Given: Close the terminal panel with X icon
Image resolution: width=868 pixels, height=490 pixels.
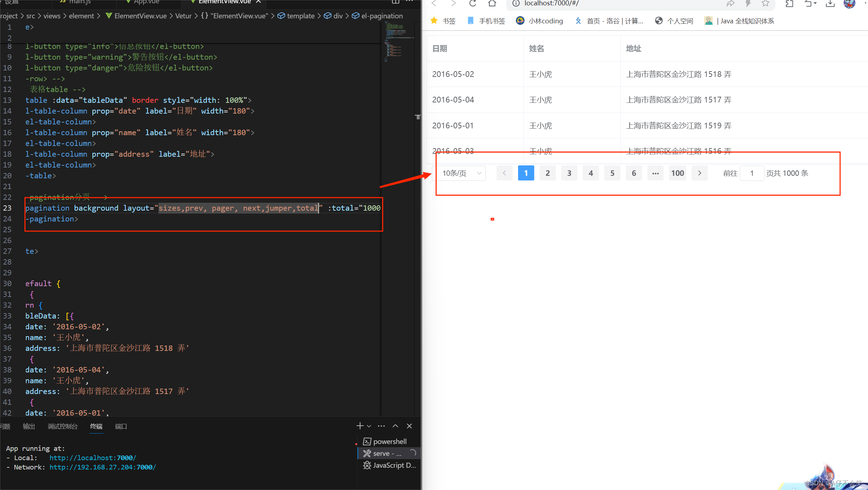Looking at the screenshot, I should (x=409, y=426).
